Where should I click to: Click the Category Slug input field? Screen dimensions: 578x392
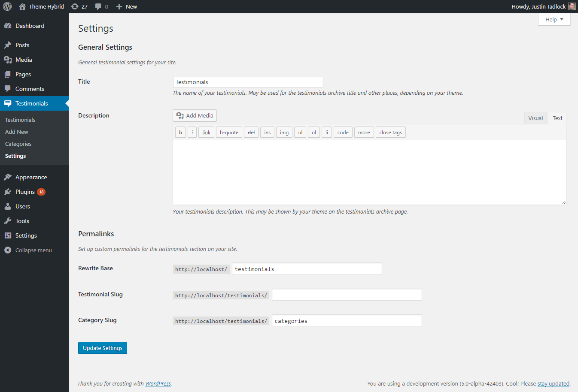pyautogui.click(x=347, y=320)
